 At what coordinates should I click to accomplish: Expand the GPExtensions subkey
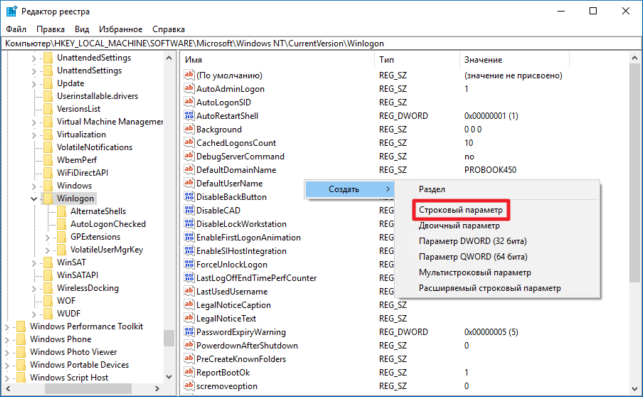pos(47,237)
